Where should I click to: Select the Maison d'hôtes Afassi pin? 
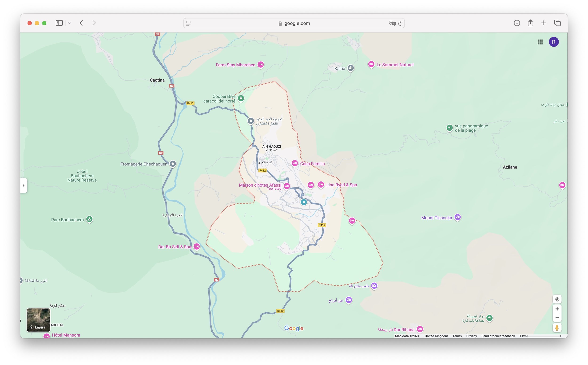pos(287,186)
